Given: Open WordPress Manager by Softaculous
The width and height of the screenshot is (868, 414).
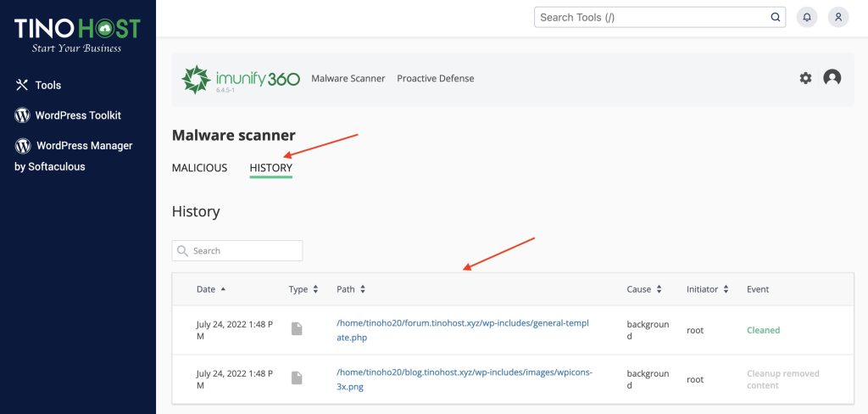Looking at the screenshot, I should click(x=74, y=156).
